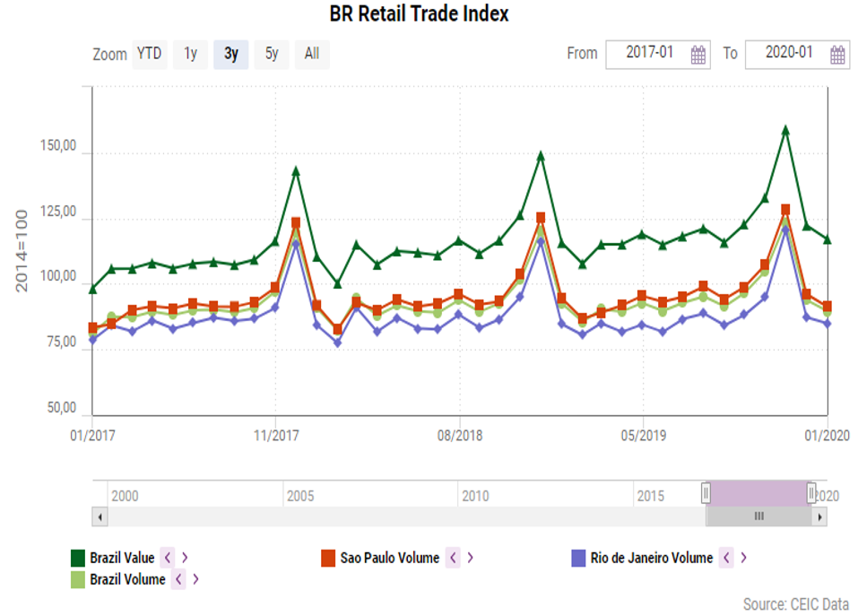858x616 pixels.
Task: Click left chevron next to Sao Paulo Volume
Action: (453, 558)
